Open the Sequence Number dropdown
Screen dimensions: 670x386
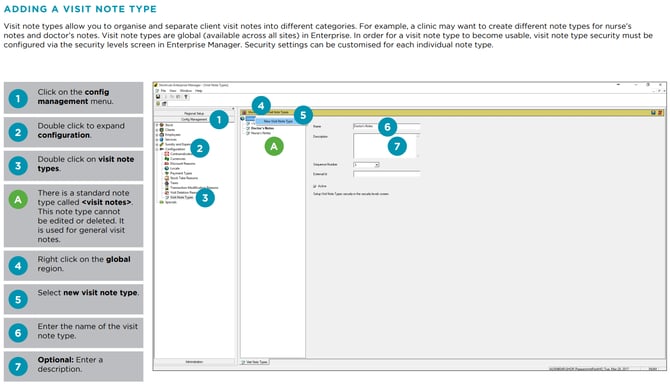click(377, 165)
